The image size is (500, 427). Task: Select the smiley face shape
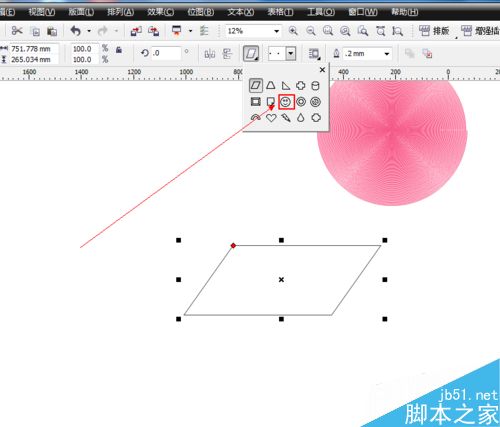(x=285, y=102)
